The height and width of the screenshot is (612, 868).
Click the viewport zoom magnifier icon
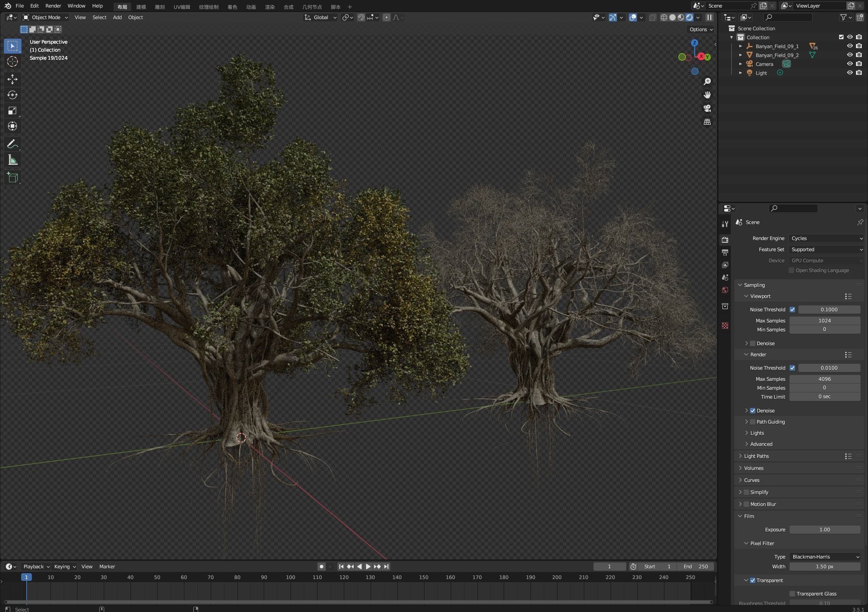(x=707, y=82)
